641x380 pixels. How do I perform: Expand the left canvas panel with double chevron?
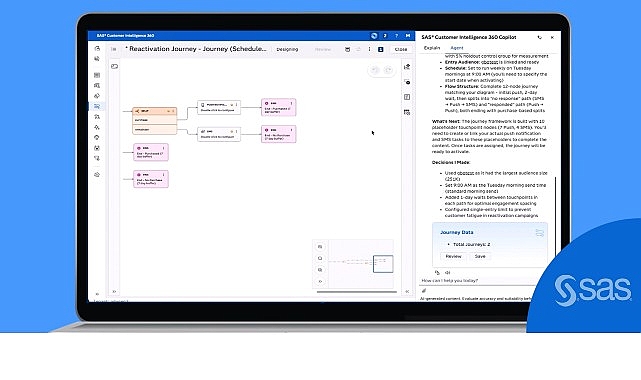point(114,291)
